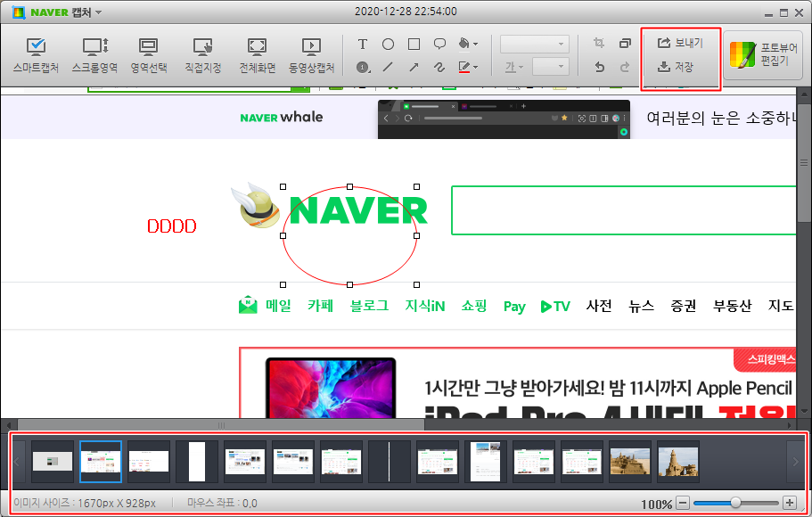Click the 블로그 text in captured page

tap(369, 306)
